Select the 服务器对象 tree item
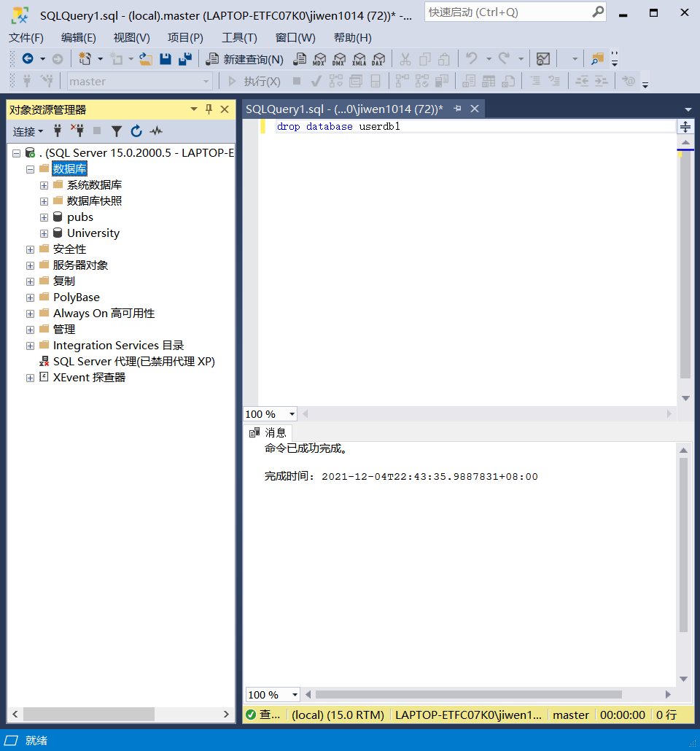Image resolution: width=700 pixels, height=751 pixels. pos(80,265)
